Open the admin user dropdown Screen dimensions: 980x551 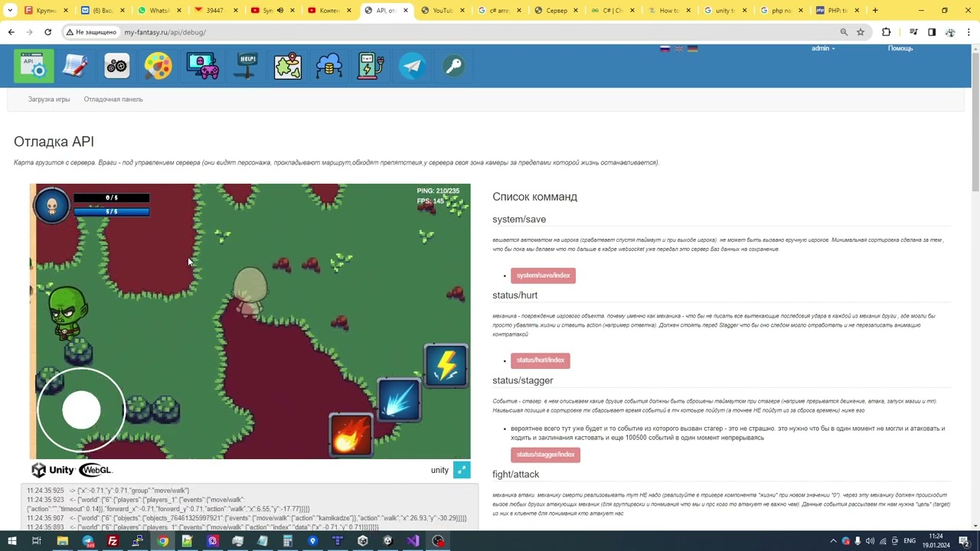tap(823, 48)
